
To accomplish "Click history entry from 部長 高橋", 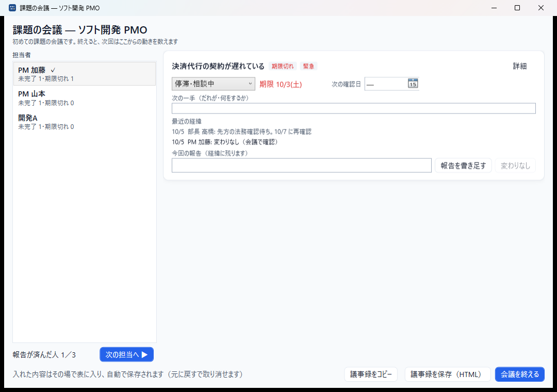I will (241, 132).
